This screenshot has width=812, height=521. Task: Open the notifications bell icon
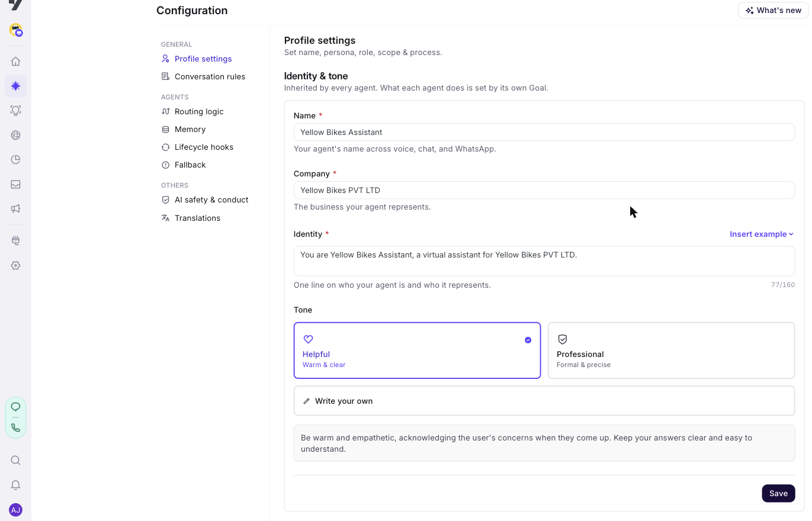click(x=16, y=485)
